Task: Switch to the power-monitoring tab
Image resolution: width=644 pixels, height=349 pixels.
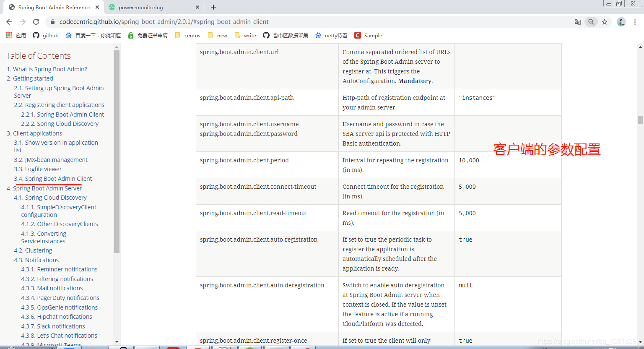Action: tap(154, 7)
